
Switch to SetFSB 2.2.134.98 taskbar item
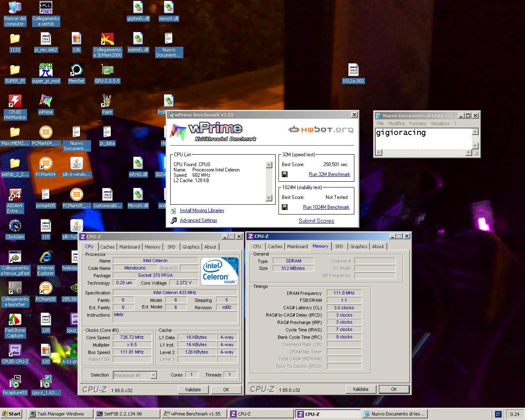click(126, 414)
